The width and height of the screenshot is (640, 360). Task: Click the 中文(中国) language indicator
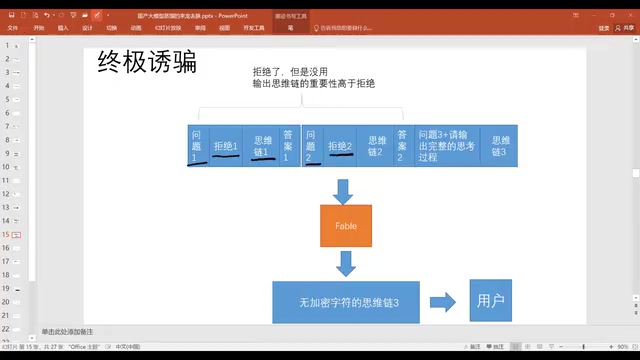(128, 347)
